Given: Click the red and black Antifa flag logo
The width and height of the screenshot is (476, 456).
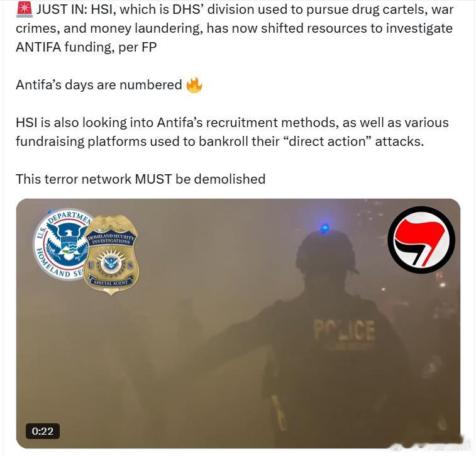Looking at the screenshot, I should (421, 240).
